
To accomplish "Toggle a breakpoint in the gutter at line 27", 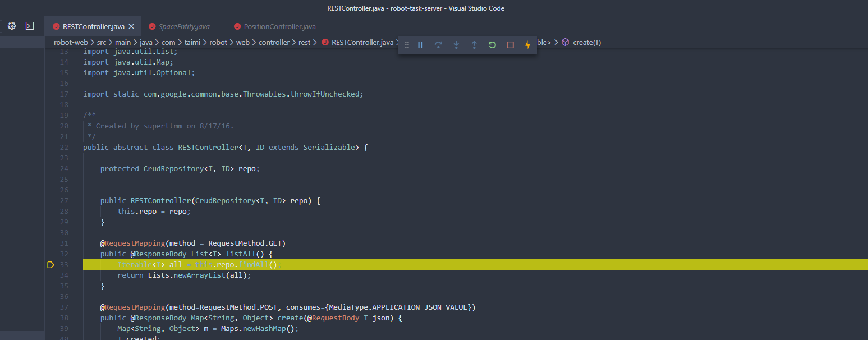I will [50, 200].
